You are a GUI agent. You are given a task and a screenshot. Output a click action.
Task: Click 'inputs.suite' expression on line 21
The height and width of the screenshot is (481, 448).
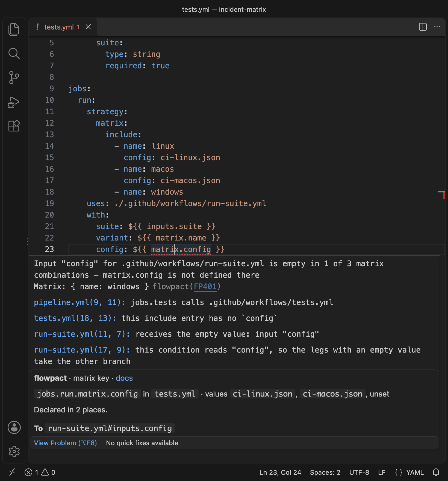174,226
